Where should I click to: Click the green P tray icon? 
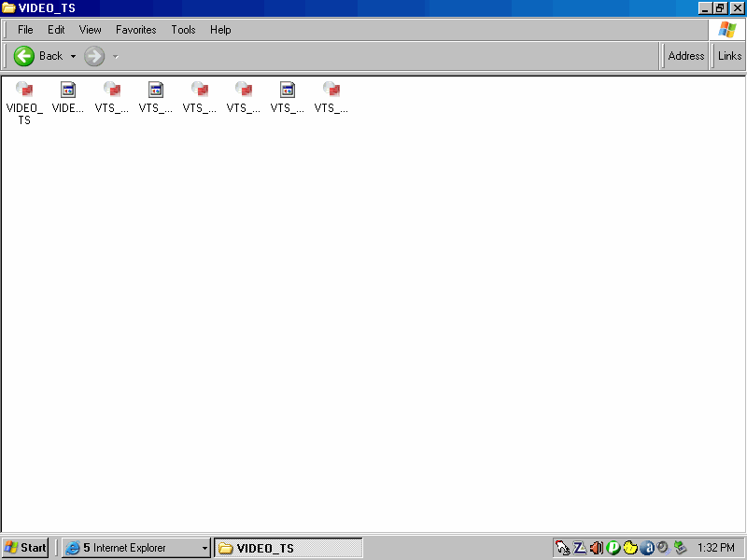click(x=613, y=548)
